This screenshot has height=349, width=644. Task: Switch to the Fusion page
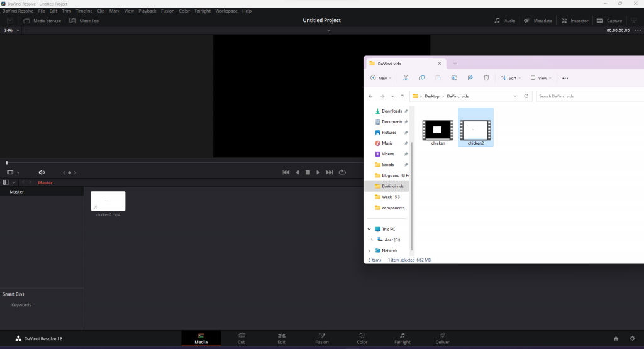pyautogui.click(x=321, y=338)
